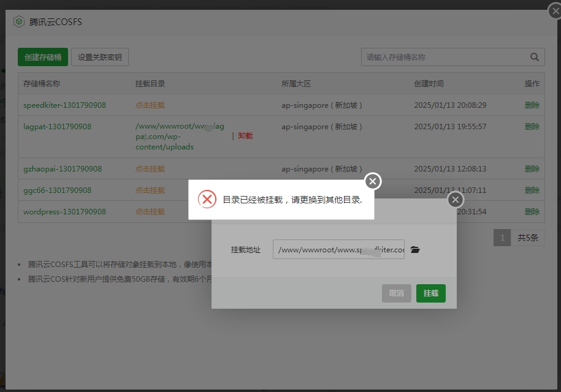Image resolution: width=561 pixels, height=392 pixels.
Task: Select page 1 in pagination
Action: click(x=502, y=238)
